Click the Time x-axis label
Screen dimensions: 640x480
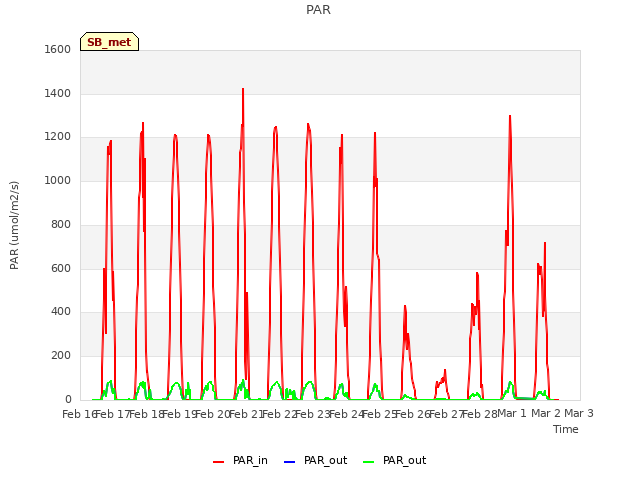tap(566, 429)
